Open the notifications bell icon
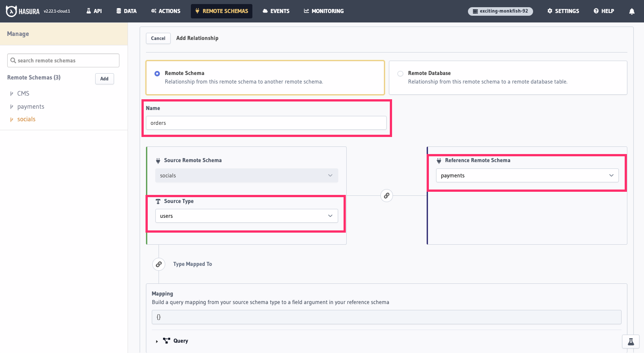 coord(632,11)
